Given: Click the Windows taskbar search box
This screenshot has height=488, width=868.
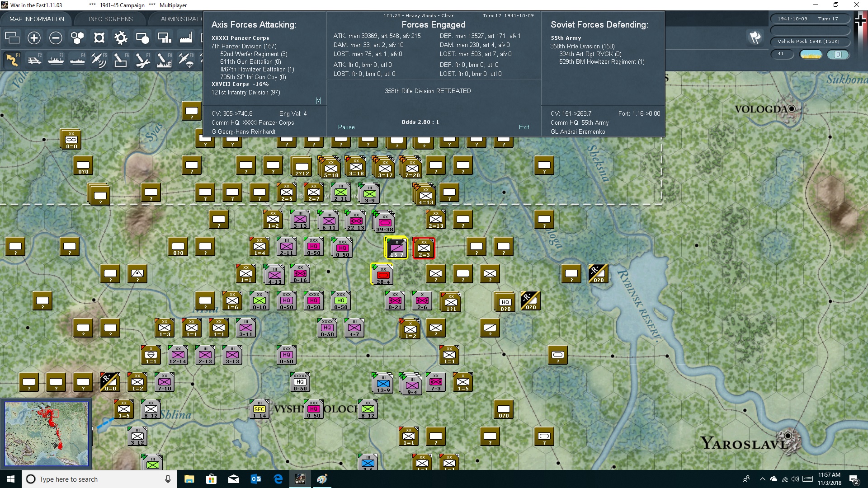Looking at the screenshot, I should point(99,479).
